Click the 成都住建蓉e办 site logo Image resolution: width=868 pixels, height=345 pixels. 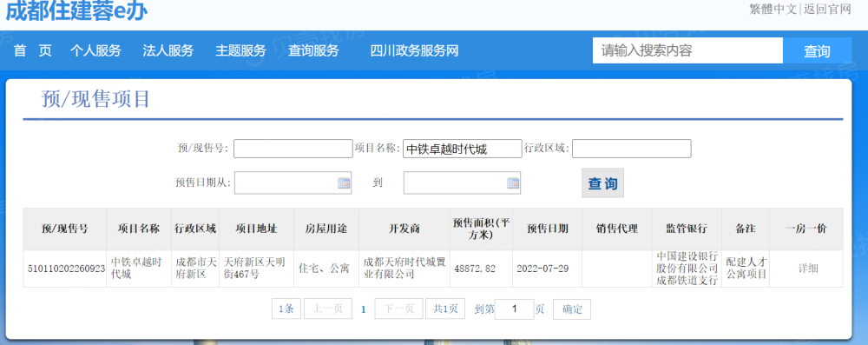[x=76, y=11]
